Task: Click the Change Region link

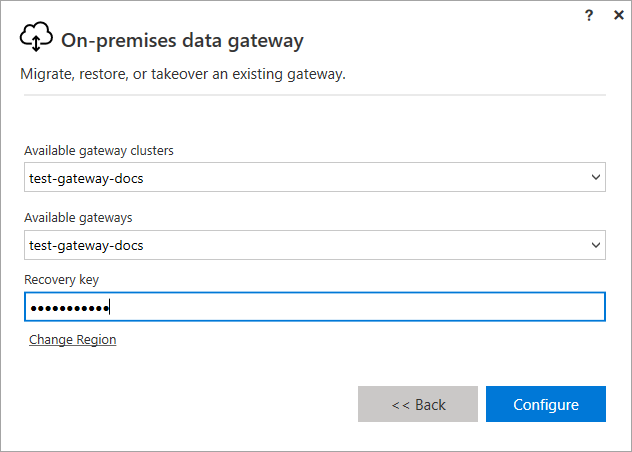Action: click(x=72, y=340)
